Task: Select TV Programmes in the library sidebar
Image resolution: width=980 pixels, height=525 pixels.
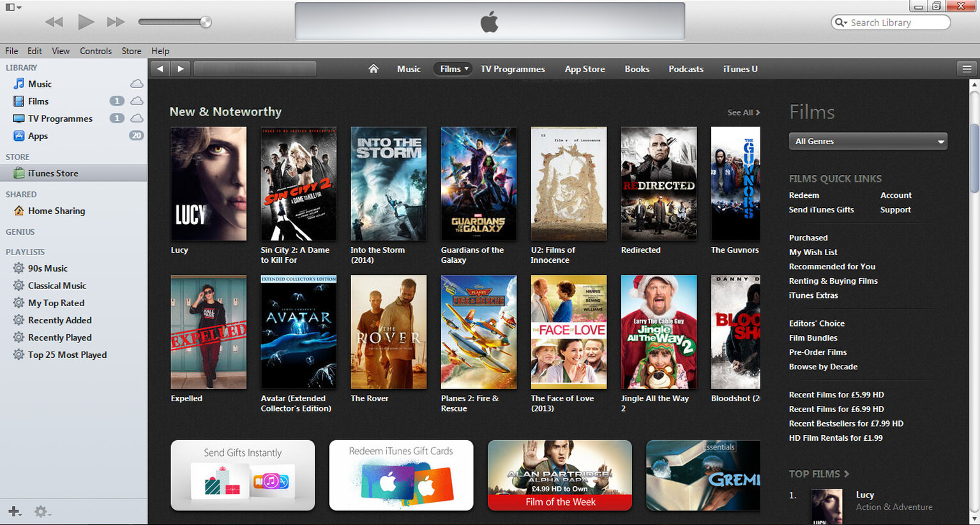Action: coord(60,118)
